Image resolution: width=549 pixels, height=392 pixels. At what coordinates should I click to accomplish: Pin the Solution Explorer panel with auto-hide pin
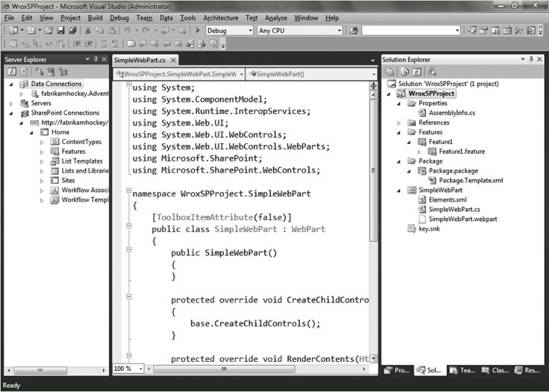click(531, 59)
